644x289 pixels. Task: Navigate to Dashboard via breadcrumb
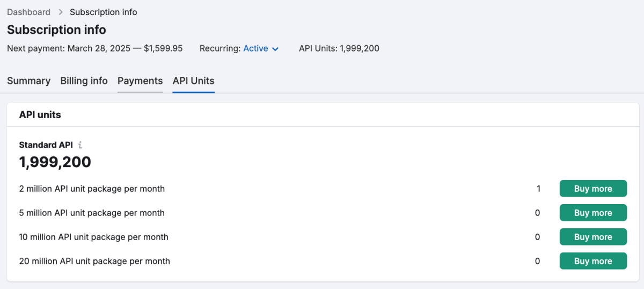pyautogui.click(x=28, y=12)
